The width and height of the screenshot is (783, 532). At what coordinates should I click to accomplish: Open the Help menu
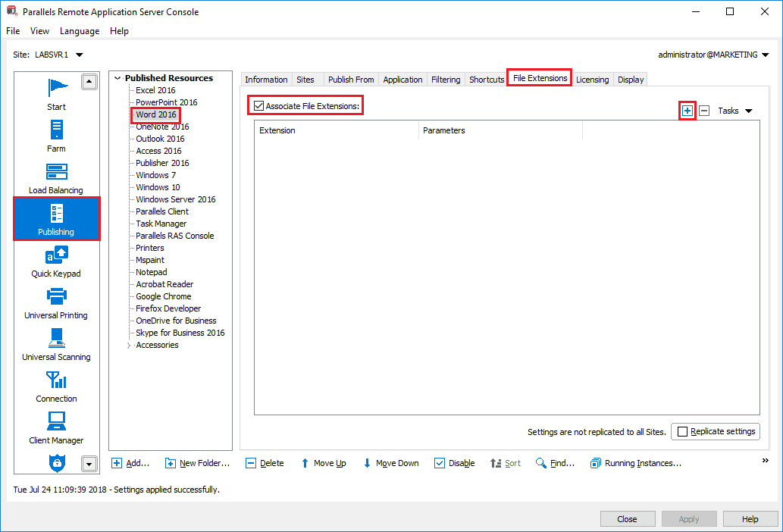point(119,31)
